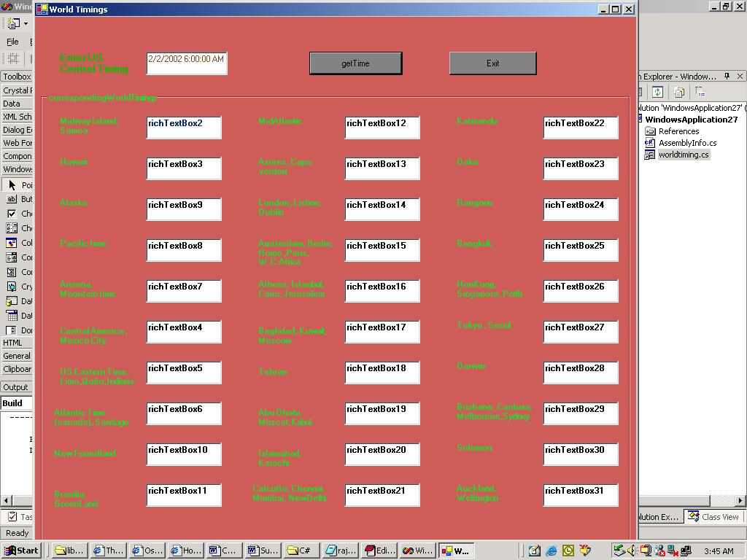This screenshot has width=747, height=560.
Task: Pin the Solution Explorer panel
Action: click(727, 76)
